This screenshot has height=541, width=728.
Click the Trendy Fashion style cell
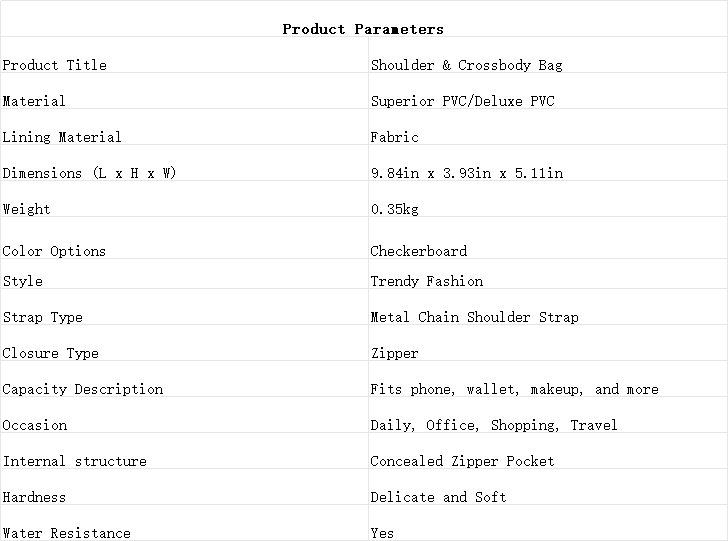point(548,274)
